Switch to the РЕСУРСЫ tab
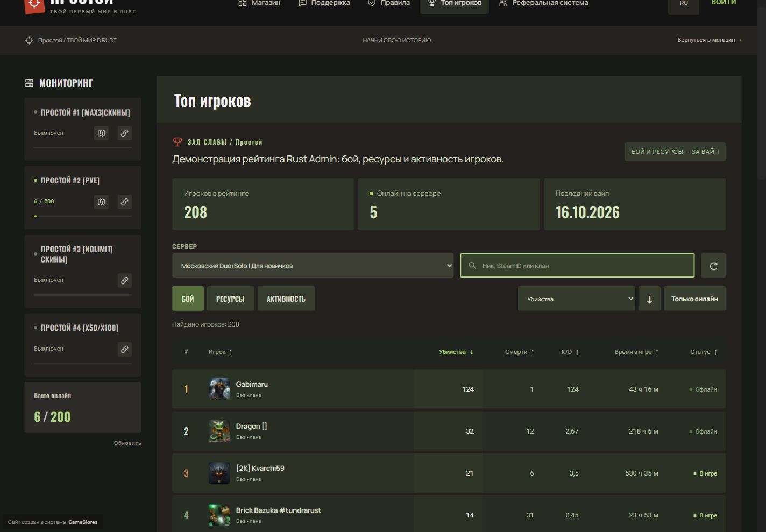Image resolution: width=766 pixels, height=532 pixels. click(230, 299)
